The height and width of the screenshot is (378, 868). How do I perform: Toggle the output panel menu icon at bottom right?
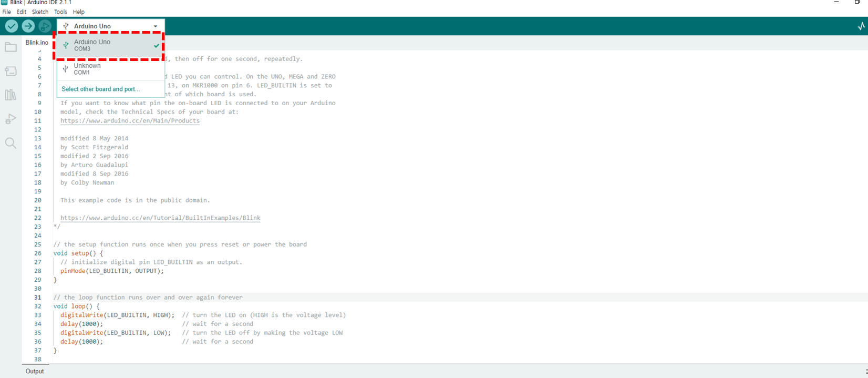[866, 371]
